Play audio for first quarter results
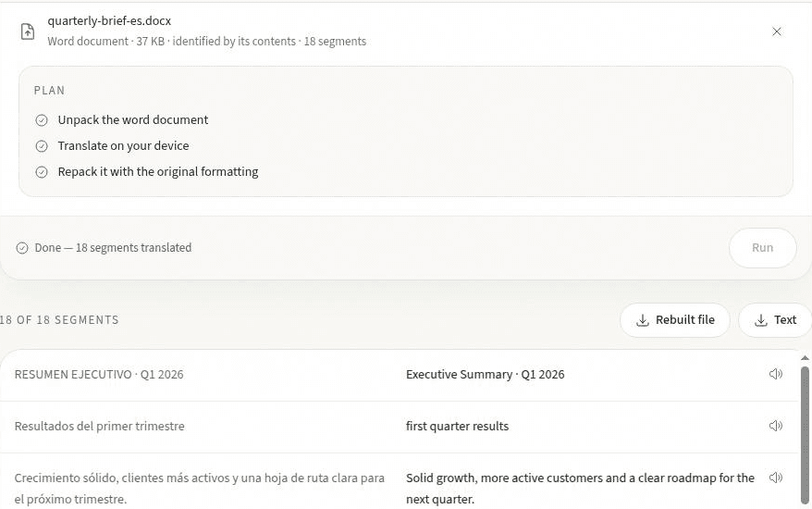Viewport: 812px width, 509px height. tap(775, 426)
